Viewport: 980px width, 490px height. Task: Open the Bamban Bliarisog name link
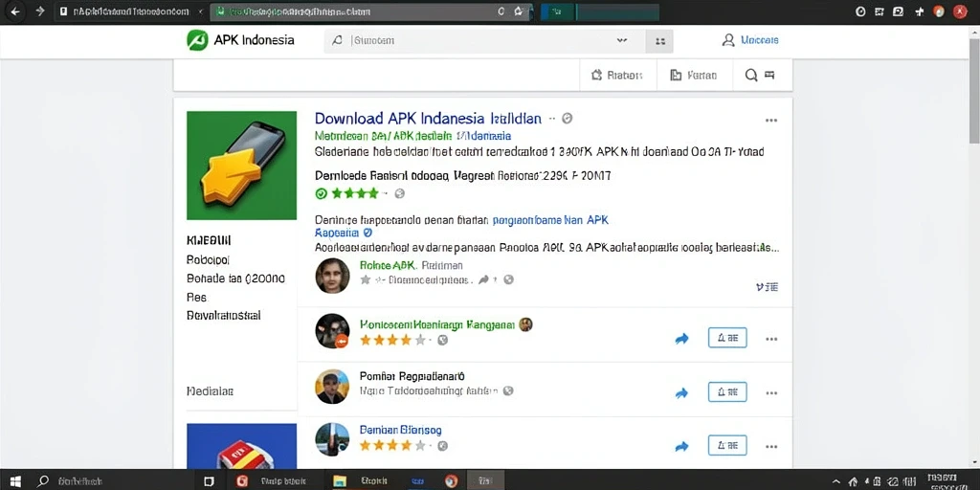[401, 430]
